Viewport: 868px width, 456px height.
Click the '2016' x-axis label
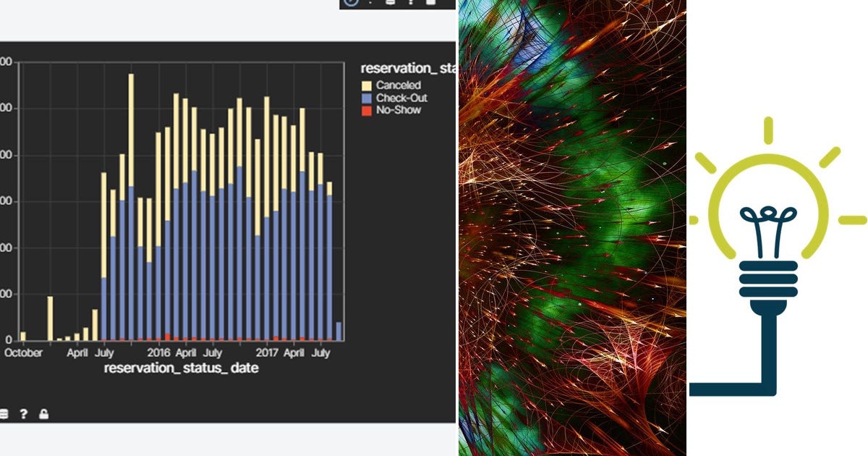[x=158, y=353]
